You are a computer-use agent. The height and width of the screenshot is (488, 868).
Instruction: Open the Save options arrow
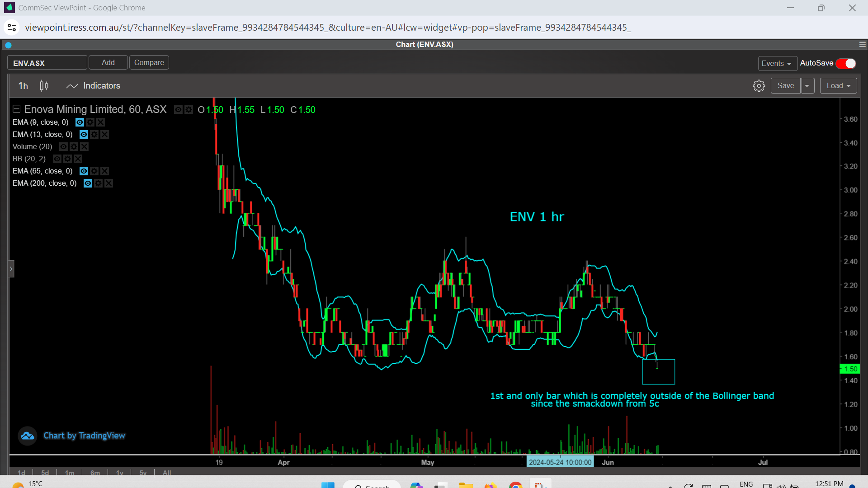pos(807,86)
